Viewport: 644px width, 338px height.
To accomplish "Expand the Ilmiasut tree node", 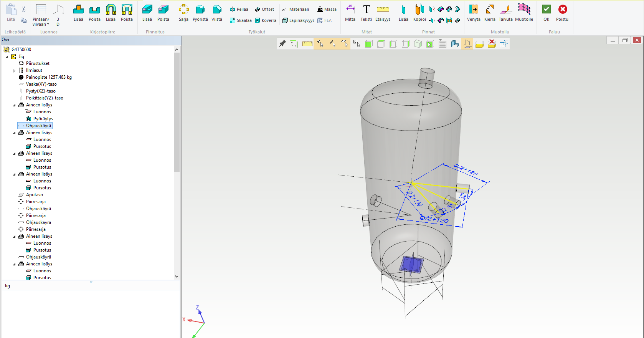I will (x=15, y=71).
